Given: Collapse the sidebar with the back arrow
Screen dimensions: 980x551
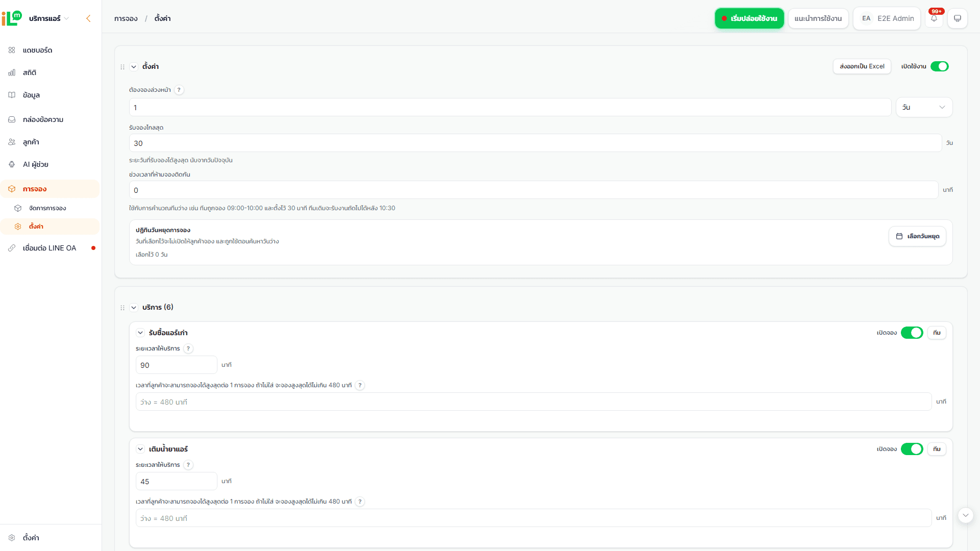Looking at the screenshot, I should (88, 18).
